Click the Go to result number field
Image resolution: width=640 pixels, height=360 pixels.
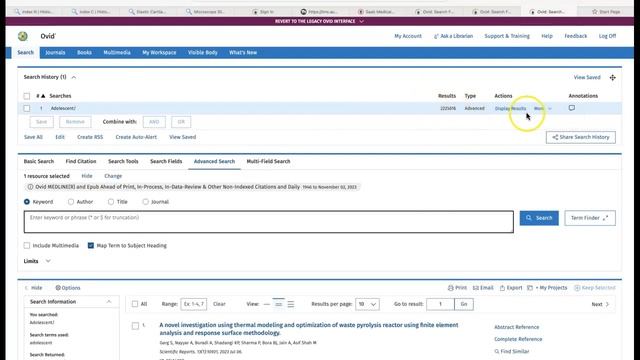coord(440,304)
